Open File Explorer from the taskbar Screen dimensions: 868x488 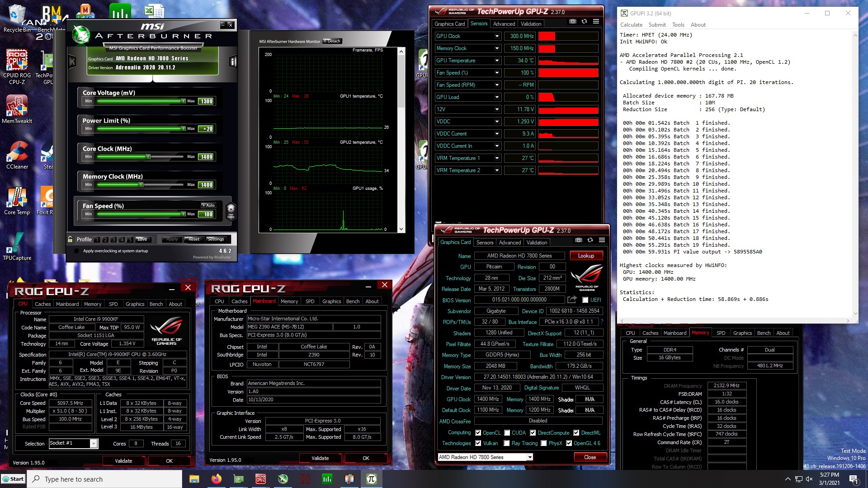point(194,479)
